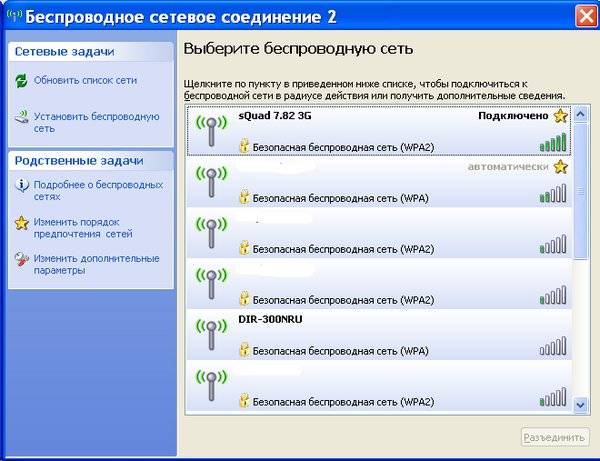Open Установить беспроводную сеть link
Screen dimensions: 600x461
[x=96, y=122]
